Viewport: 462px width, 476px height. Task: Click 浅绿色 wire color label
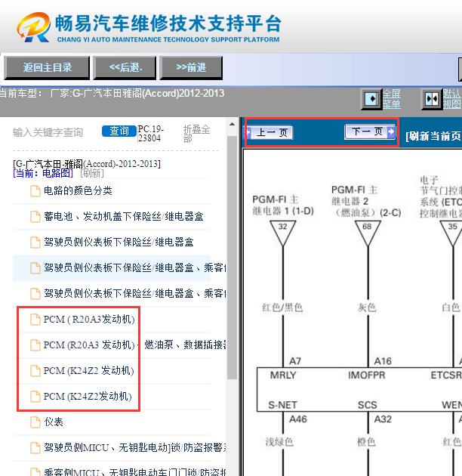coord(279,442)
